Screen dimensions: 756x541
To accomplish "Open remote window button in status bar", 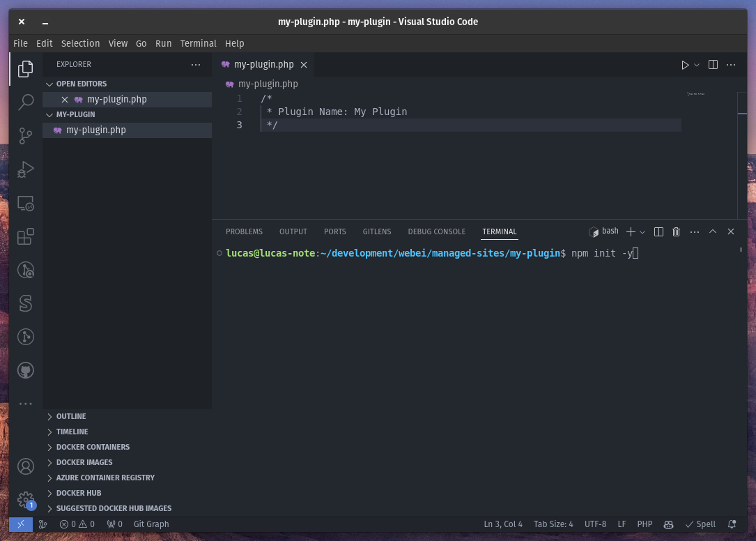I will coord(21,524).
